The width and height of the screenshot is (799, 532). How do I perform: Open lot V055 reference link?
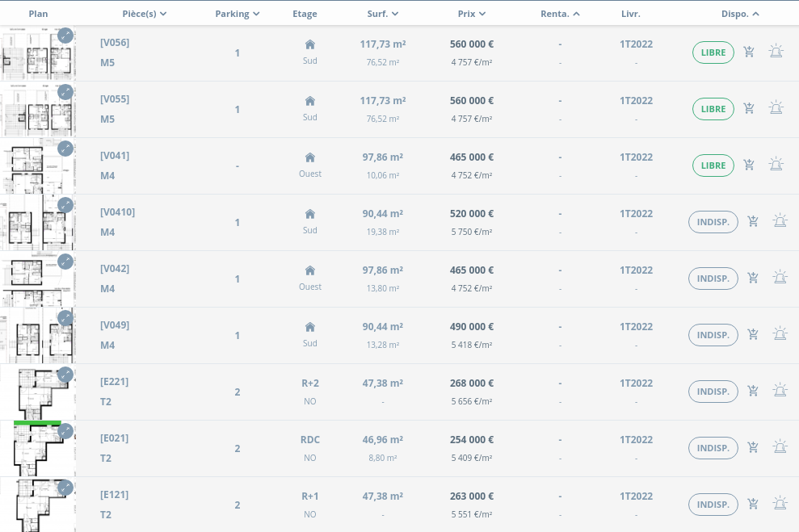[x=115, y=99]
